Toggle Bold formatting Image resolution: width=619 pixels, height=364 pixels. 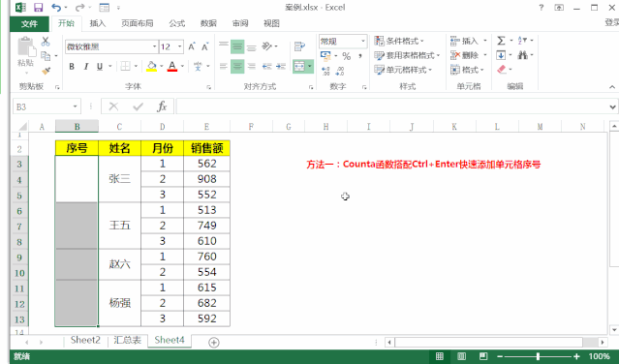pyautogui.click(x=72, y=66)
